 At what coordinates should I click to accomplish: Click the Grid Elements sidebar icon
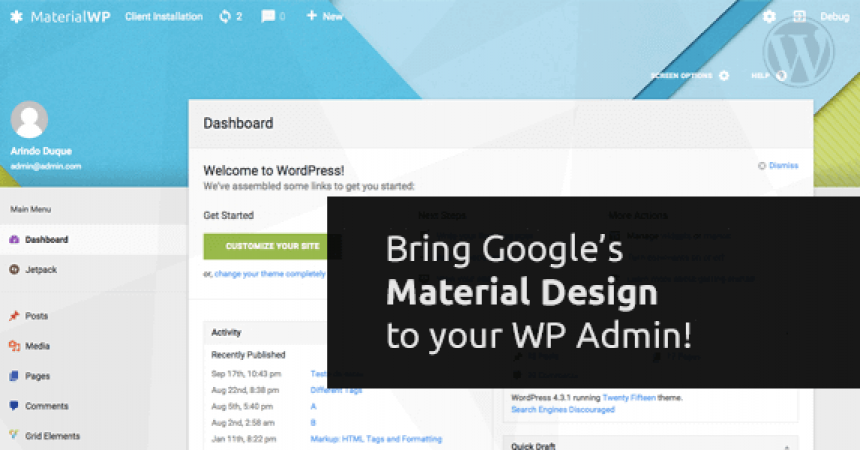tap(14, 435)
